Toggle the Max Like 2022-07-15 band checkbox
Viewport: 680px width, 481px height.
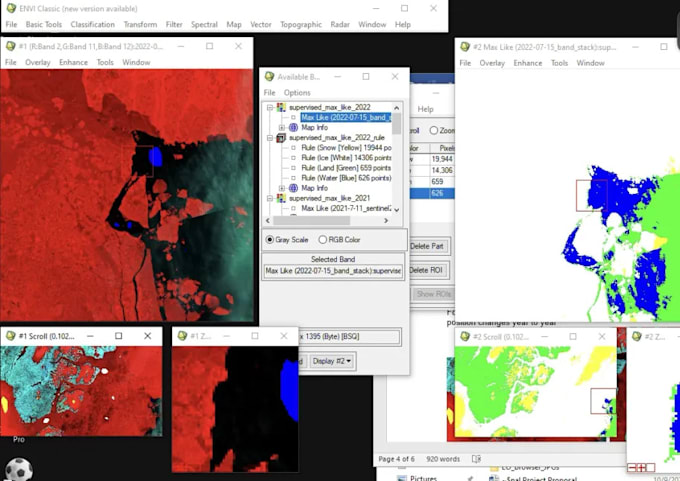(293, 117)
